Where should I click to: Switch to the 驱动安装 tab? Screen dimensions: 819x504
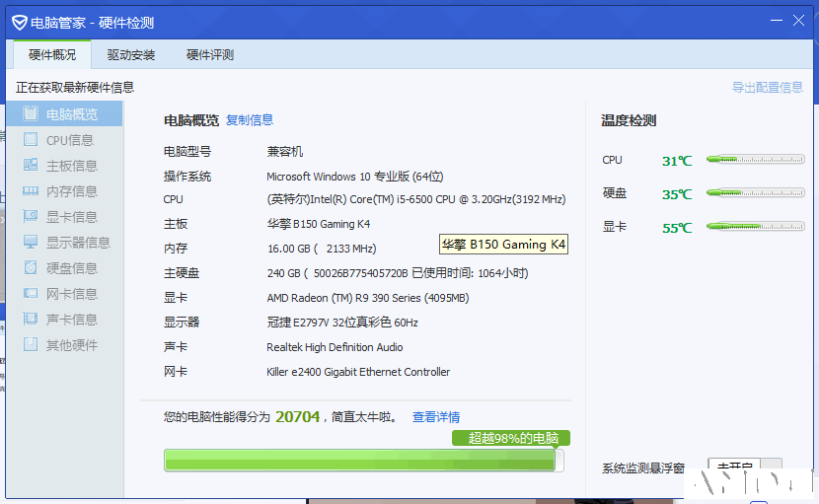pos(130,55)
